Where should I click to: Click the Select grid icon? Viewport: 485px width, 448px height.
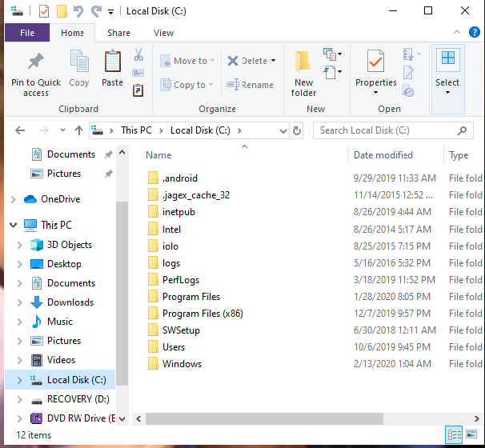tap(447, 58)
